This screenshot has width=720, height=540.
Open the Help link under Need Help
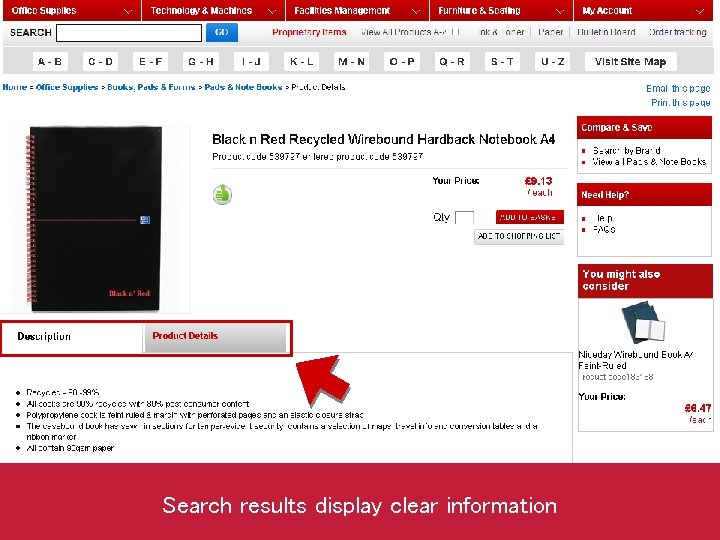click(603, 218)
